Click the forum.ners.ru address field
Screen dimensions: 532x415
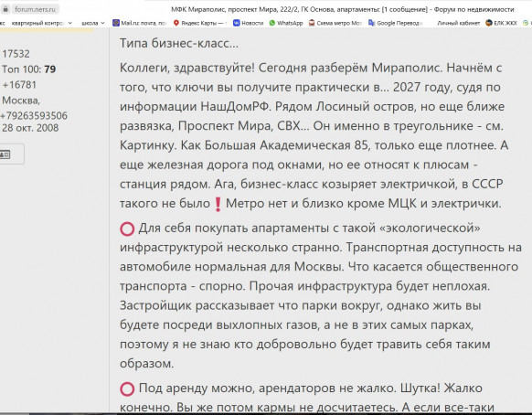tap(35, 9)
